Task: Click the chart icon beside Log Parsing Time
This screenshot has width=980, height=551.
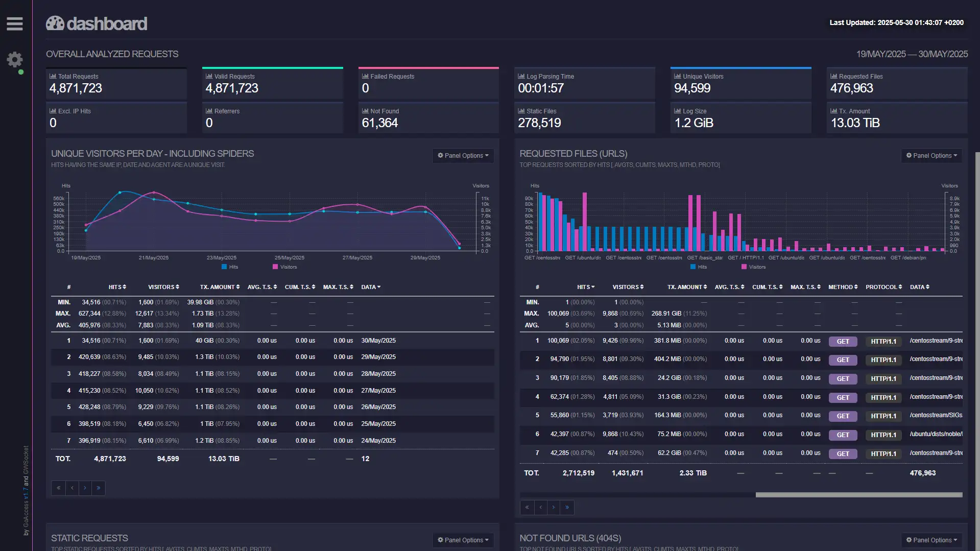Action: click(520, 76)
